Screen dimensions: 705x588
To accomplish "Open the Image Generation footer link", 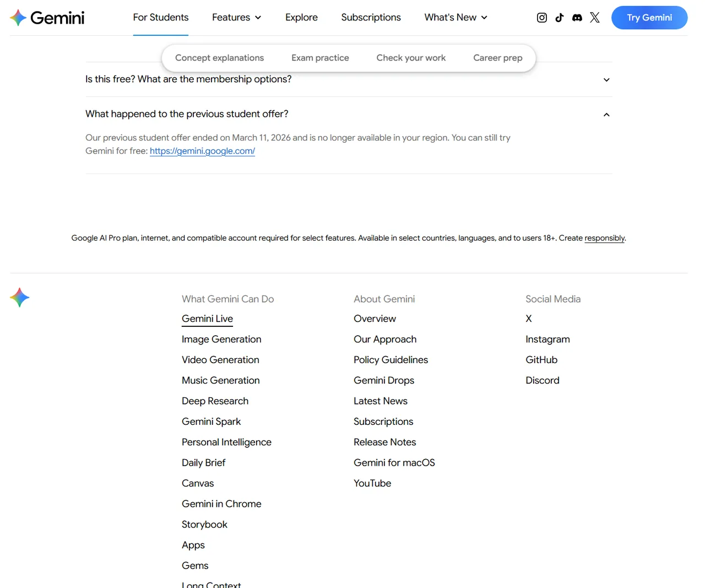I will (221, 339).
